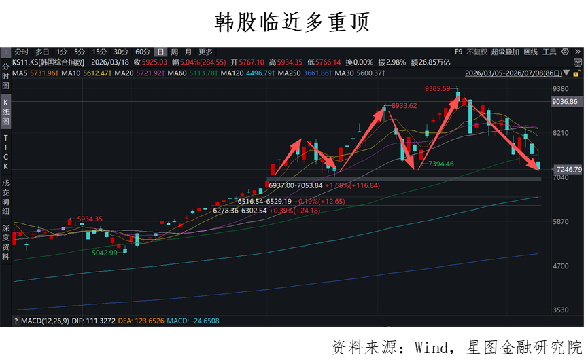The height and width of the screenshot is (364, 588).
Task: Click the 画线 drawing tools button
Action: tap(531, 52)
